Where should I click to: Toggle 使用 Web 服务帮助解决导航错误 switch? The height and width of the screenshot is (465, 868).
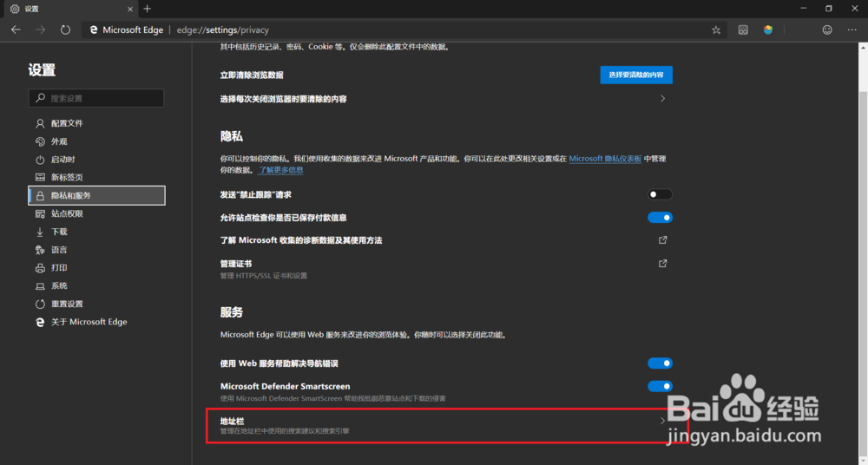click(660, 363)
